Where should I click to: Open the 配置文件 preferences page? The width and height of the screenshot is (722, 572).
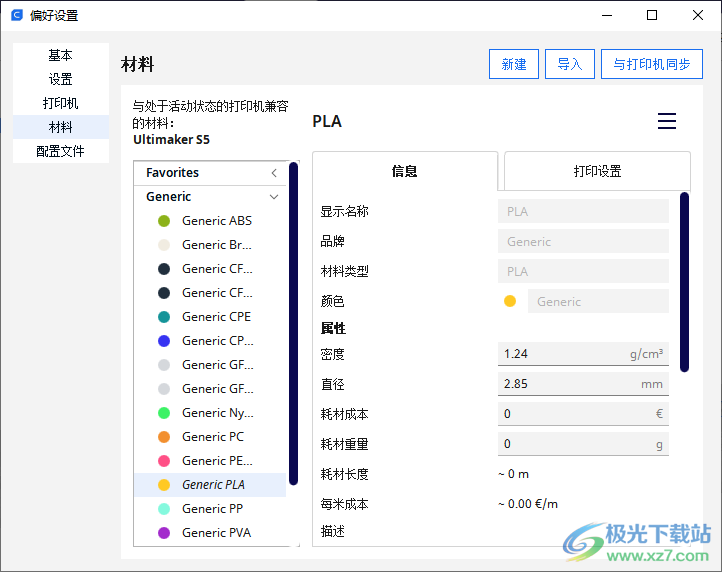tap(61, 151)
